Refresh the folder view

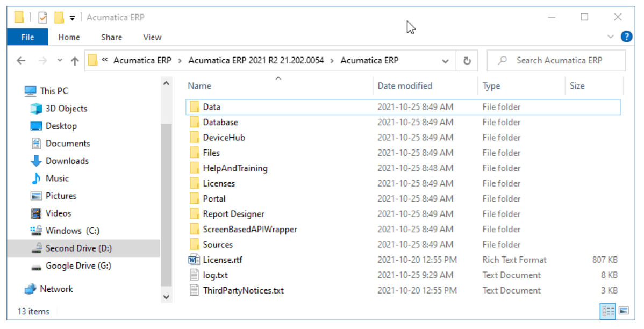pyautogui.click(x=467, y=61)
